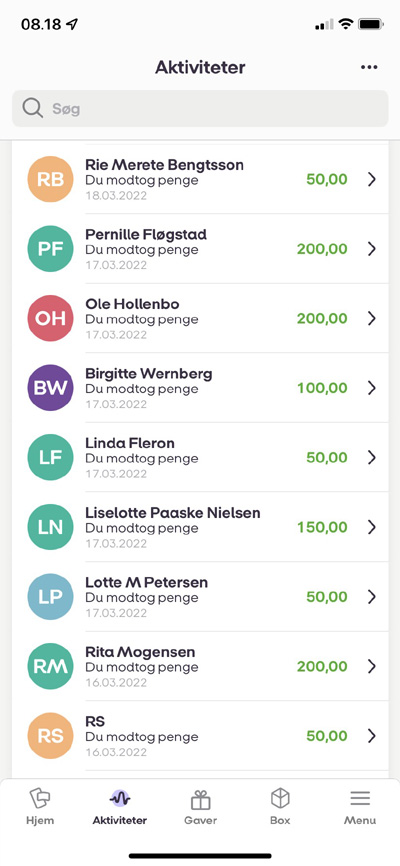Open the Box cube icon
The height and width of the screenshot is (866, 400).
click(280, 799)
